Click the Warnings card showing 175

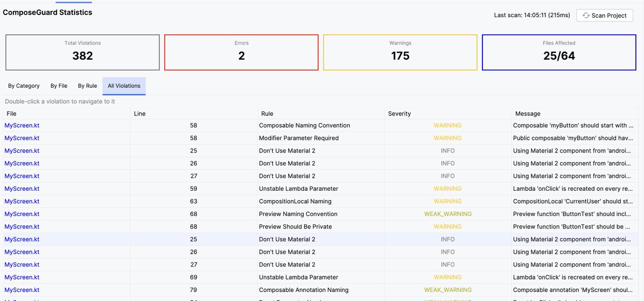pos(400,52)
